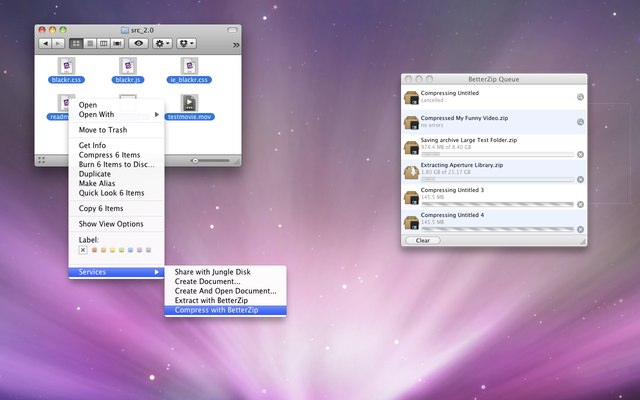Click the Quick Look eye toolbar icon
This screenshot has width=640, height=400.
pos(140,44)
